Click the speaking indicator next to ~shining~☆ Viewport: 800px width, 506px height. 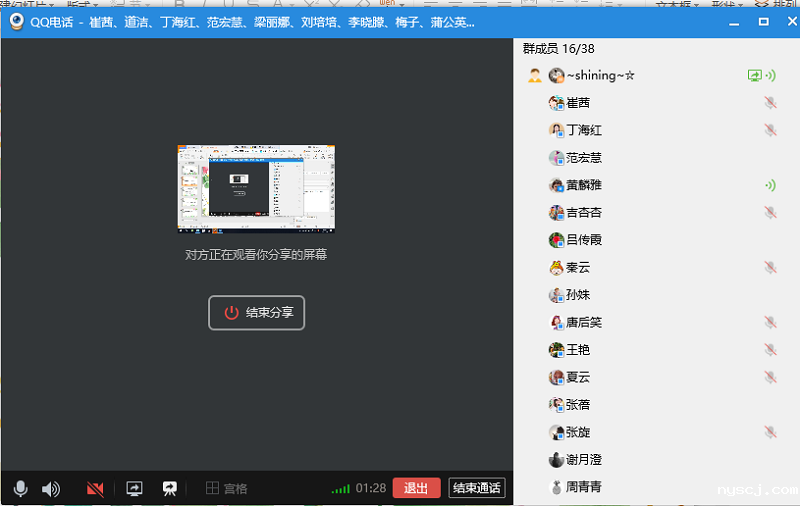coord(770,75)
